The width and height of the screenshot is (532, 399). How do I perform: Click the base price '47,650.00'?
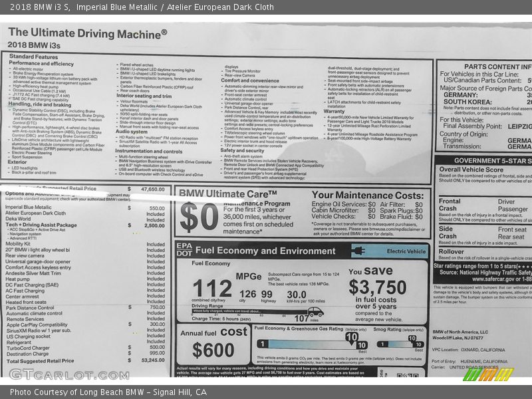coord(153,190)
